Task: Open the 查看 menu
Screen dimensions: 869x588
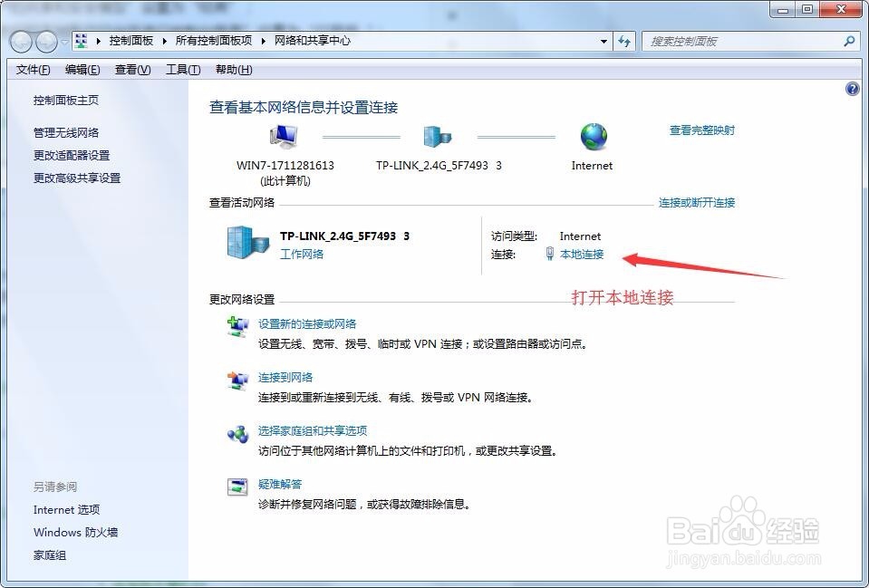Action: point(131,69)
